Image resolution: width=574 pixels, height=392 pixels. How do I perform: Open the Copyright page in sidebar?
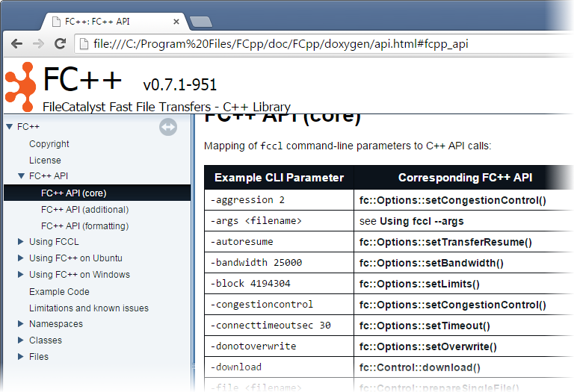pos(49,144)
